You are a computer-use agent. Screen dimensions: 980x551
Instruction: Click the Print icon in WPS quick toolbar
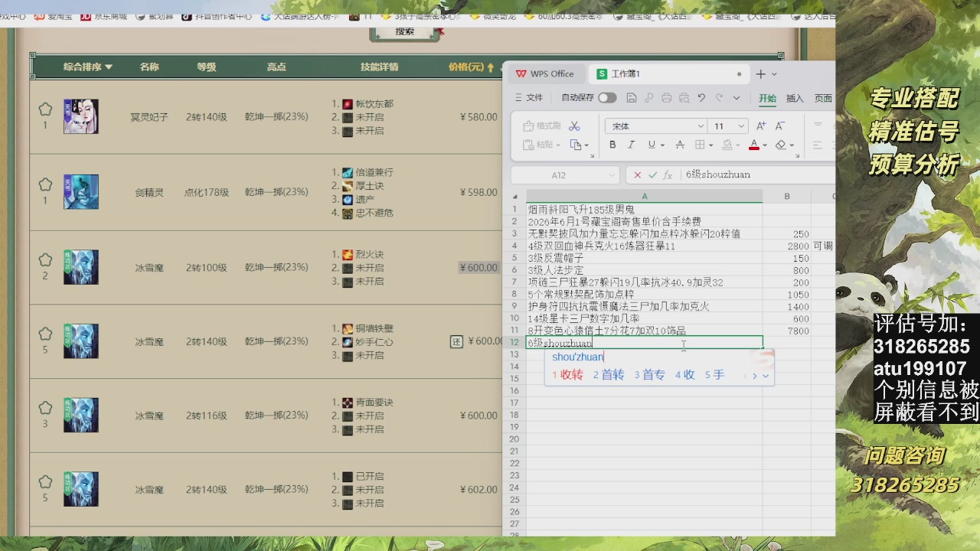[x=666, y=98]
